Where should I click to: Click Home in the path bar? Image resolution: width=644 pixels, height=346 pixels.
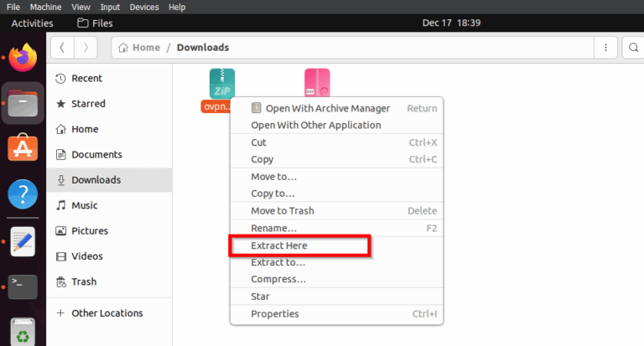(140, 48)
